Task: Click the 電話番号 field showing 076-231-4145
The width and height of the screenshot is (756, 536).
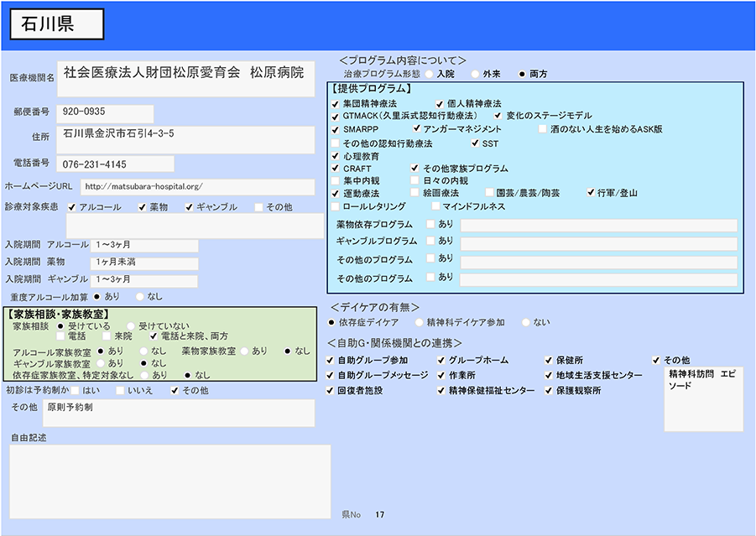Action: (x=117, y=164)
